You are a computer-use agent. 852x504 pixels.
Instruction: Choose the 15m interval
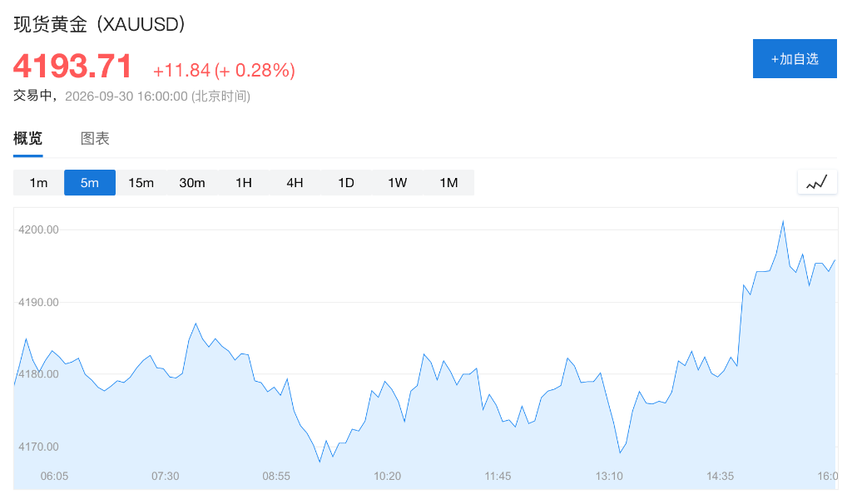point(141,182)
